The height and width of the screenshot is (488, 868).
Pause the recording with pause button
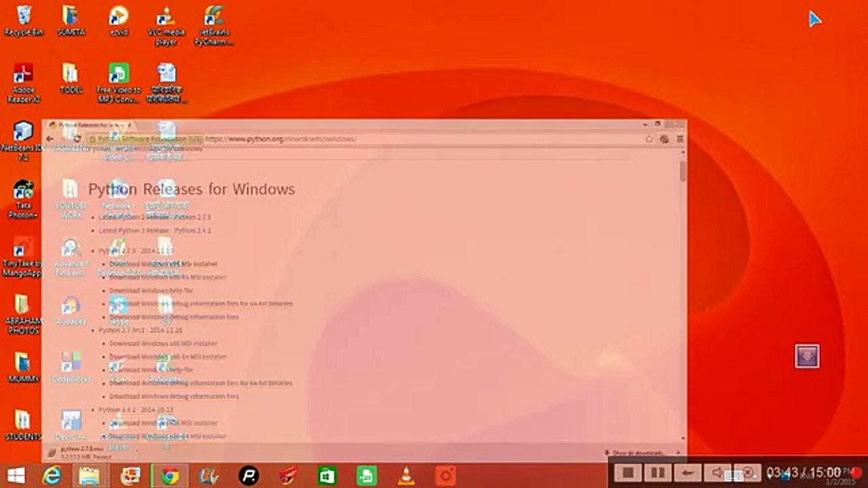tap(658, 472)
